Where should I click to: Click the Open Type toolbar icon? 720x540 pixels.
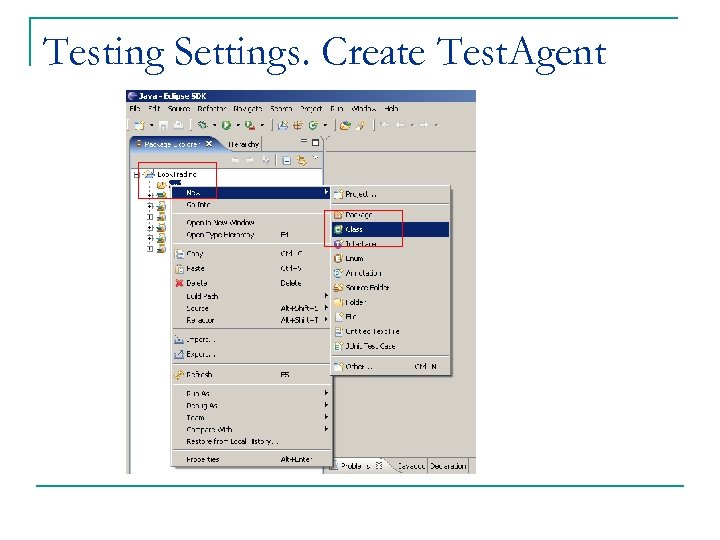345,125
